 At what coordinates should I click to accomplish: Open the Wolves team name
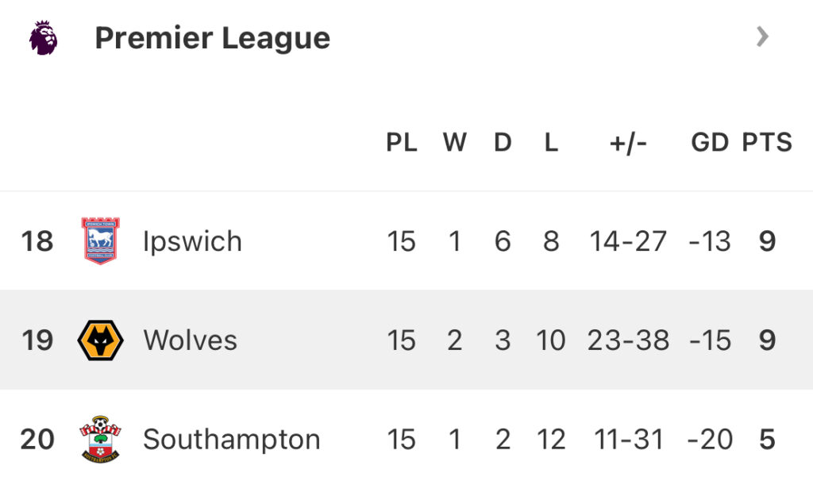tap(191, 340)
